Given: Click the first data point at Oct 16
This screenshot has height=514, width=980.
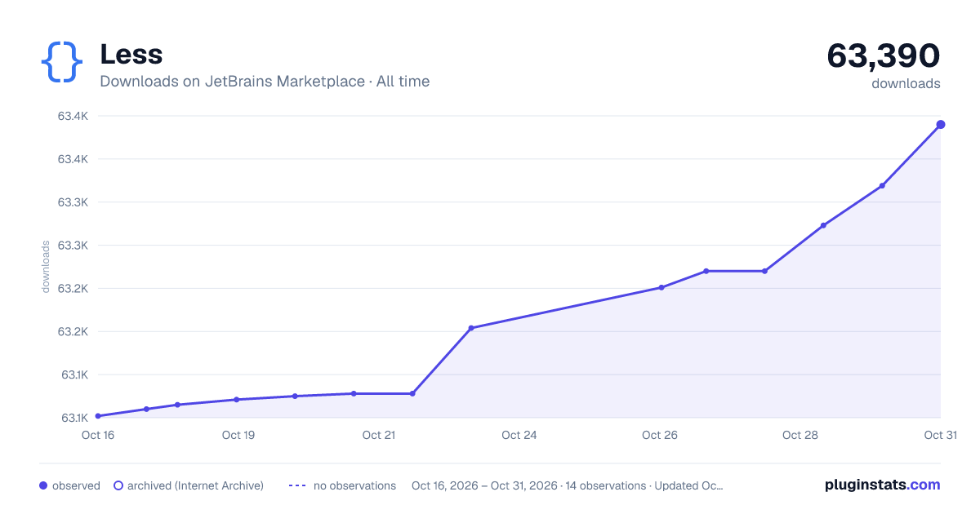Looking at the screenshot, I should (98, 416).
